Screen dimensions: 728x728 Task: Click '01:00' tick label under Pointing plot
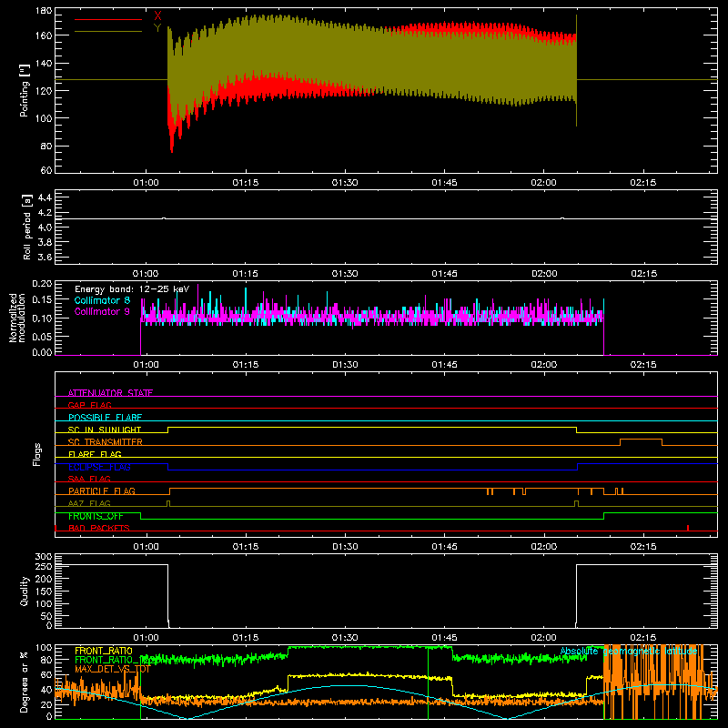(x=146, y=183)
